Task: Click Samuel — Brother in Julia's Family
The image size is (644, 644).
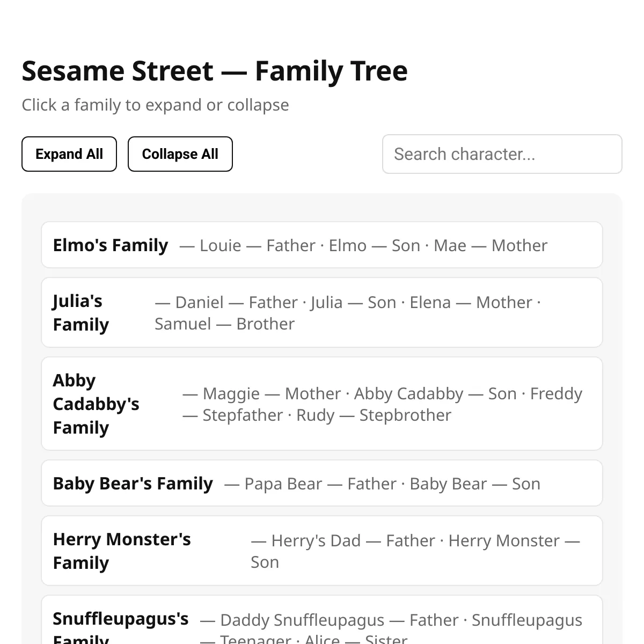Action: click(x=225, y=324)
